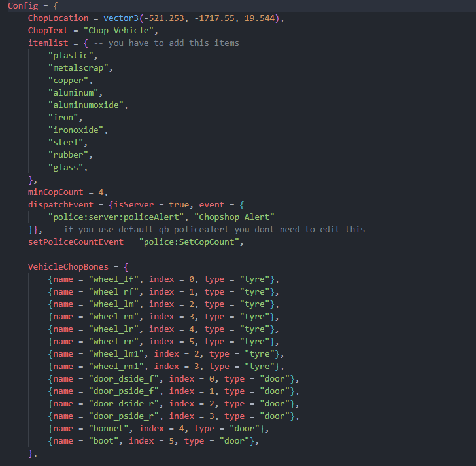Screen dimensions: 476x466
Task: Click the "wheel_rm" bone name
Action: (114, 317)
